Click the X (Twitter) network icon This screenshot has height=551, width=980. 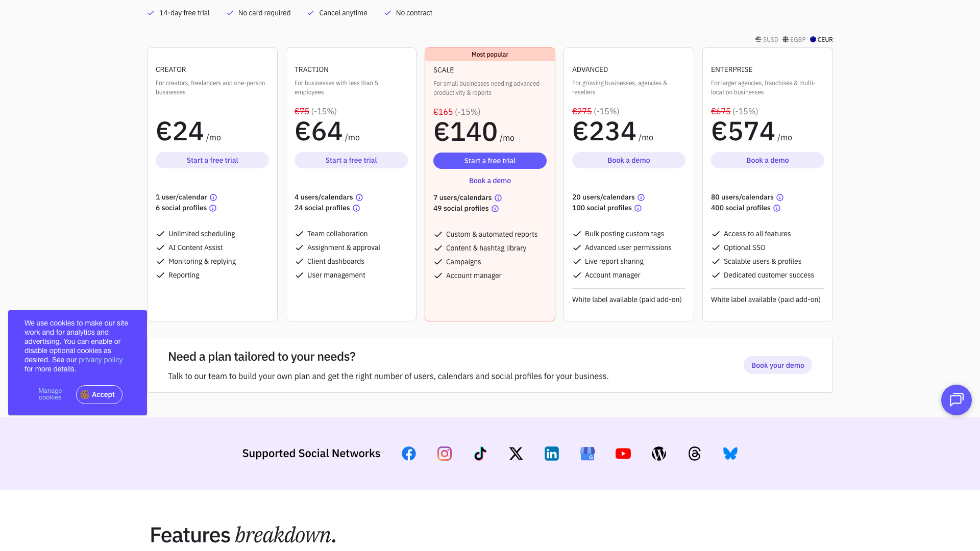point(516,454)
